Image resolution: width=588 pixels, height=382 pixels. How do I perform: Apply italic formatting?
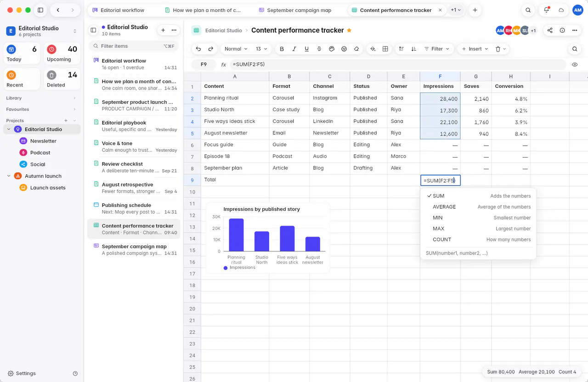[x=294, y=49]
